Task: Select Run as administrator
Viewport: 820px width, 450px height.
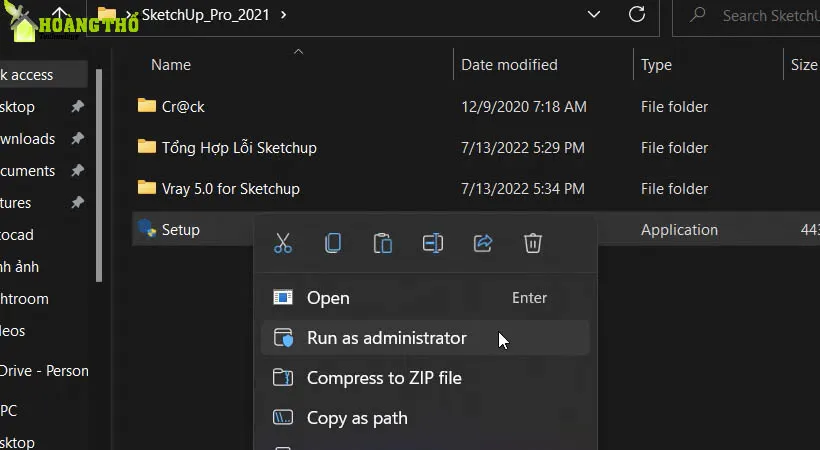Action: (x=425, y=338)
